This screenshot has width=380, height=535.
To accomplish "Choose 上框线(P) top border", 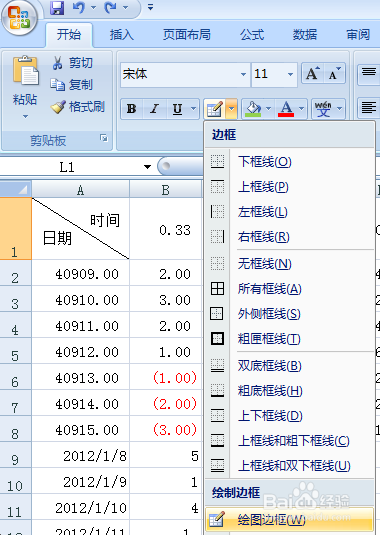I will click(x=289, y=187).
